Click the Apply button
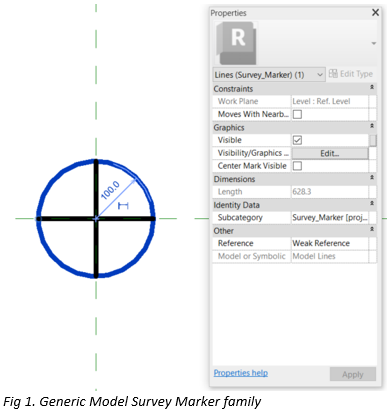Image resolution: width=387 pixels, height=413 pixels. 353,374
